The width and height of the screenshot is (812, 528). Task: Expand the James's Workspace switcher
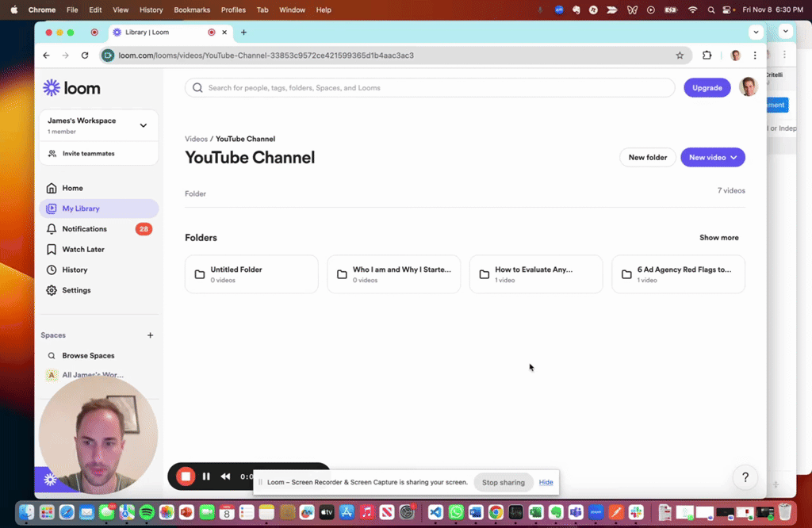[x=144, y=125]
